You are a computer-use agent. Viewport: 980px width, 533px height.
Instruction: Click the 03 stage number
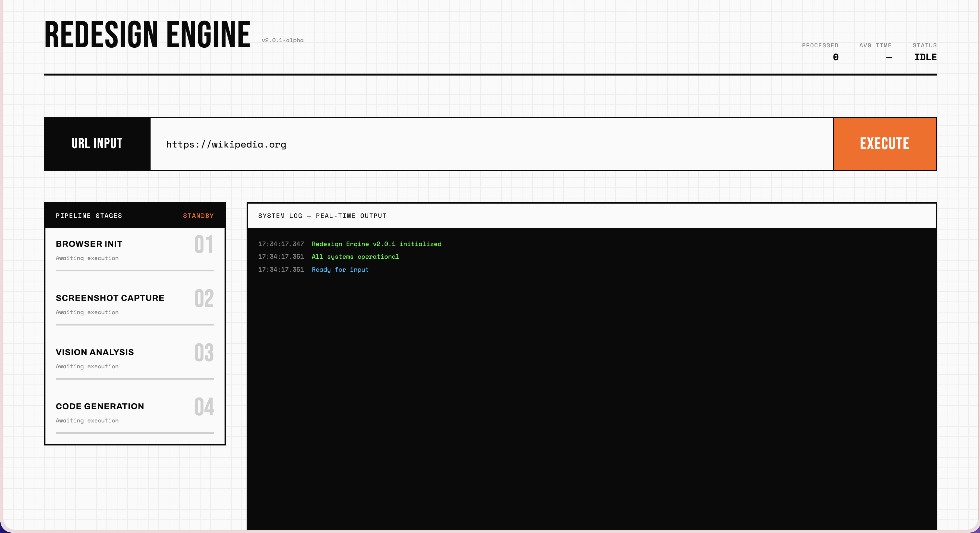coord(203,353)
